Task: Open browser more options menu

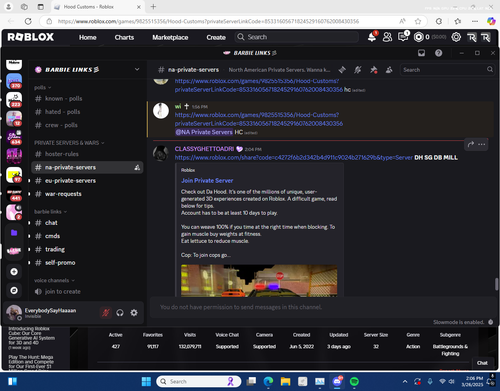Action: tap(475, 21)
